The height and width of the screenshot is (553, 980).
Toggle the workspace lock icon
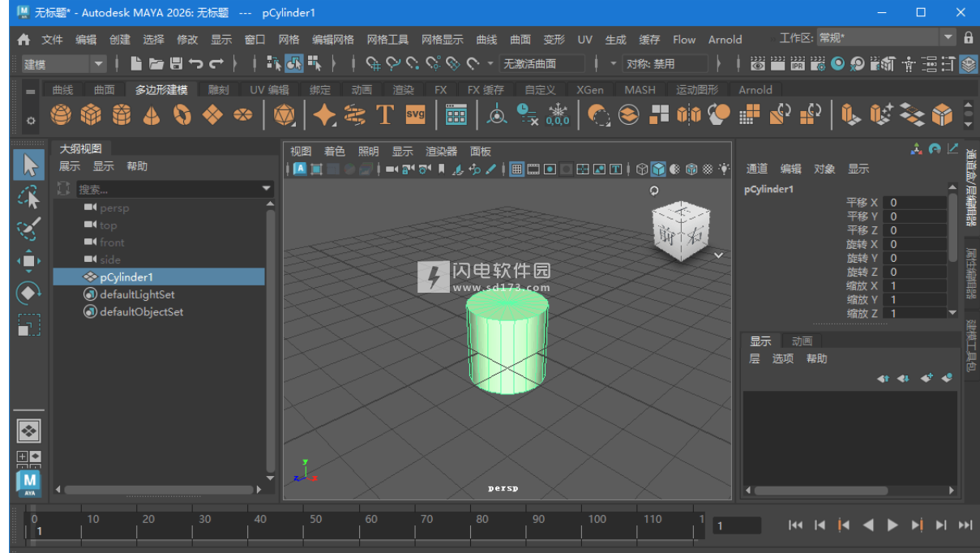pyautogui.click(x=969, y=38)
